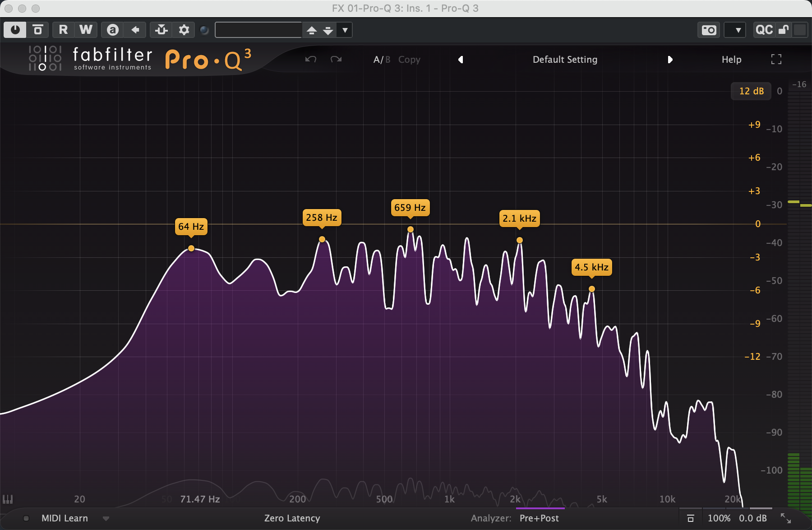Image resolution: width=812 pixels, height=530 pixels.
Task: Expand the MIDI Learn dropdown arrow
Action: click(106, 519)
